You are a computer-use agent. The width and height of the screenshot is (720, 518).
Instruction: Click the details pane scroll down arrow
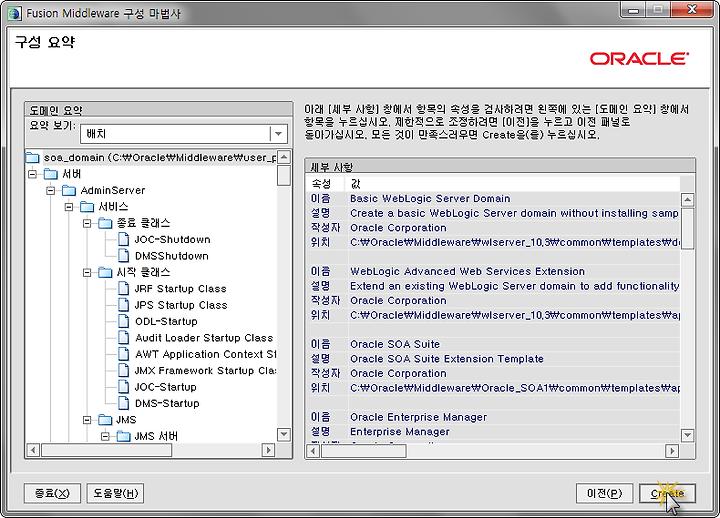[x=687, y=435]
